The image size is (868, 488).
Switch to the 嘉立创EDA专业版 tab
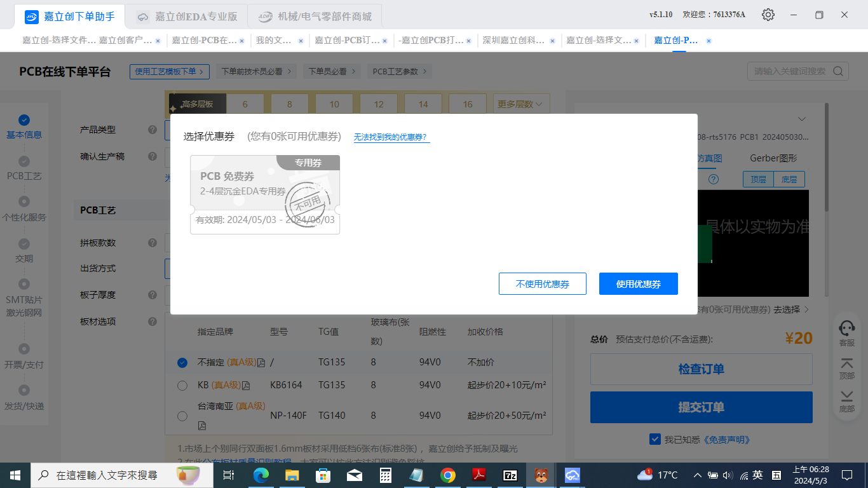pos(187,17)
